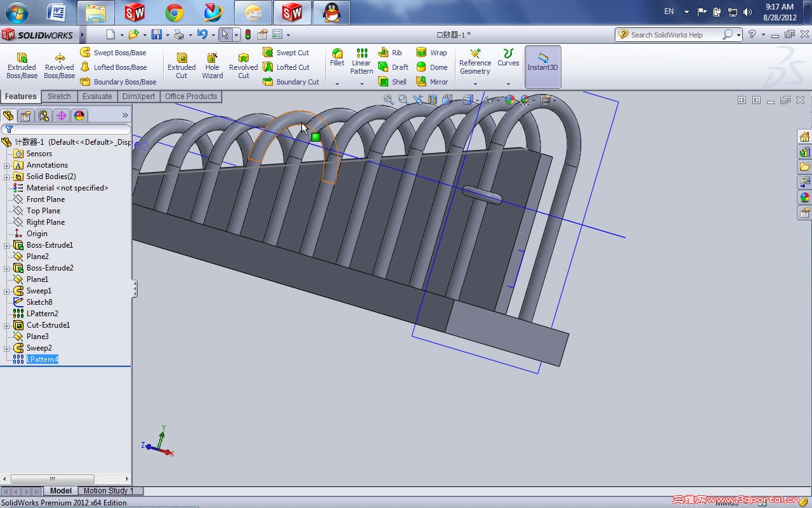Open the Hole Wizard
The image size is (812, 508).
212,66
